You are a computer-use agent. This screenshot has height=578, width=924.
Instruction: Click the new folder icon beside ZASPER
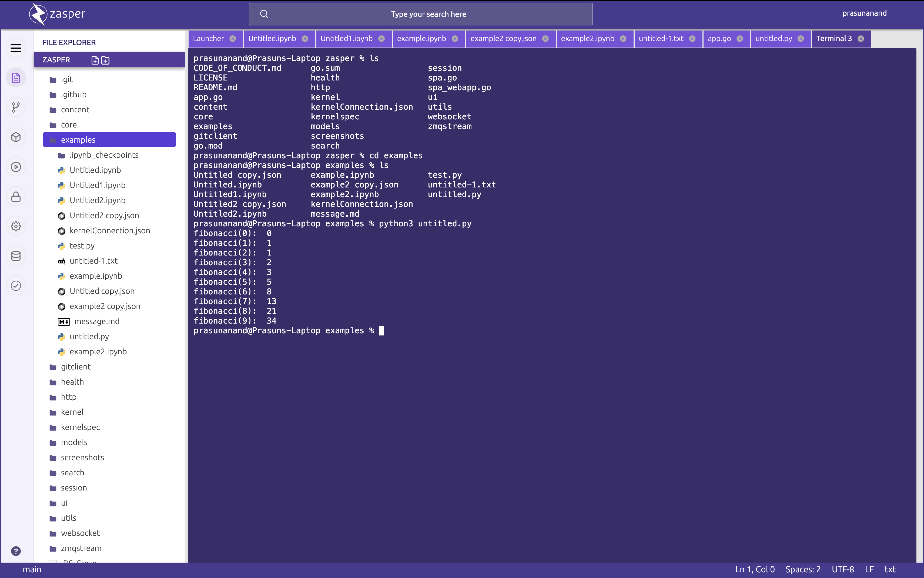[106, 60]
